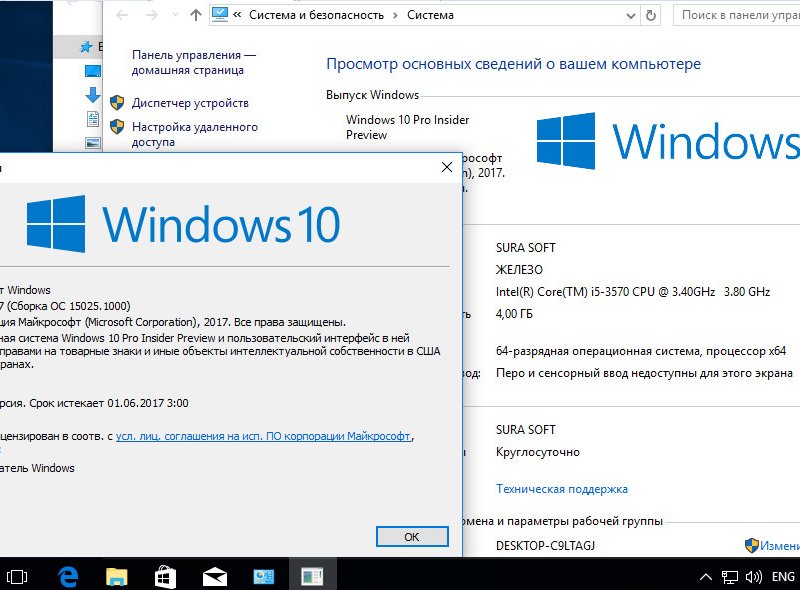
Task: Click the OK button in About Windows dialog
Action: pos(412,537)
